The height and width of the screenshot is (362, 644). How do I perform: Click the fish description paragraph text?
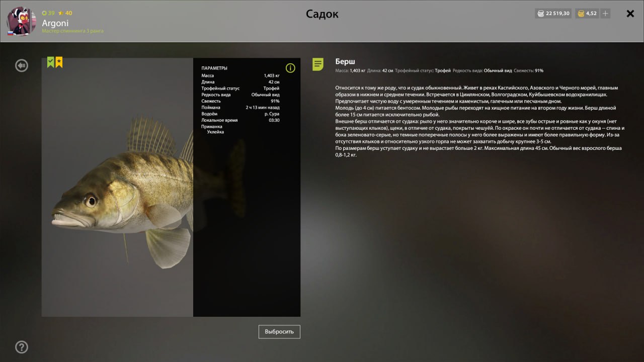(x=480, y=121)
